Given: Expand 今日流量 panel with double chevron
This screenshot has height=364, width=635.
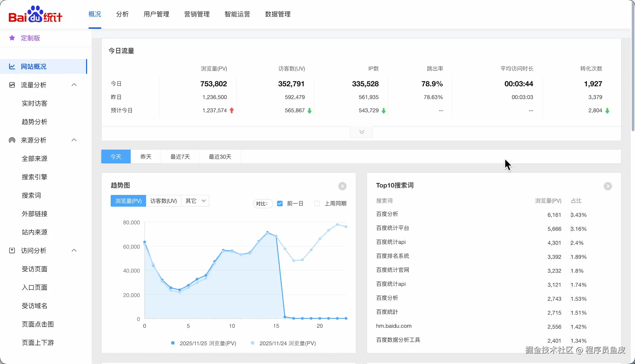Looking at the screenshot, I should click(361, 132).
